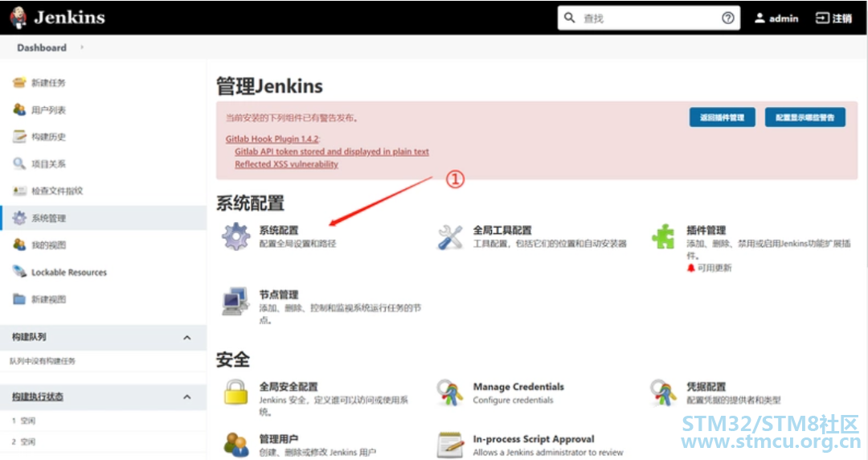This screenshot has width=868, height=460.
Task: Open the 全局安全配置 link
Action: [x=289, y=386]
